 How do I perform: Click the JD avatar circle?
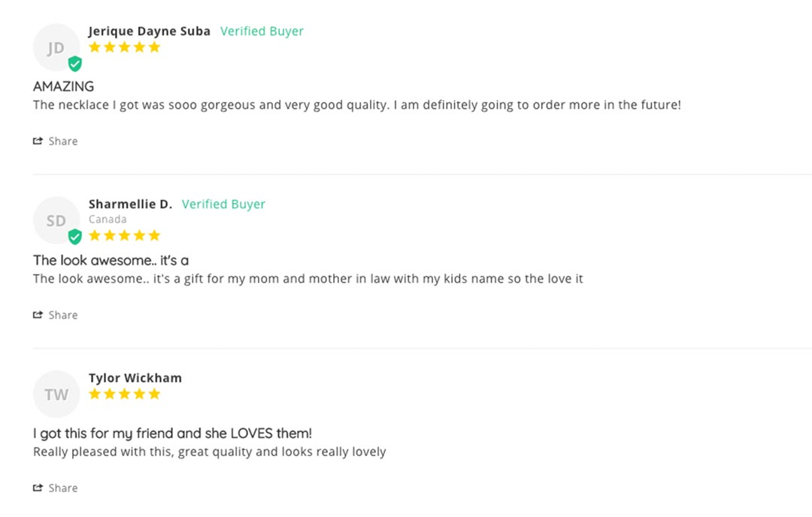click(x=56, y=47)
